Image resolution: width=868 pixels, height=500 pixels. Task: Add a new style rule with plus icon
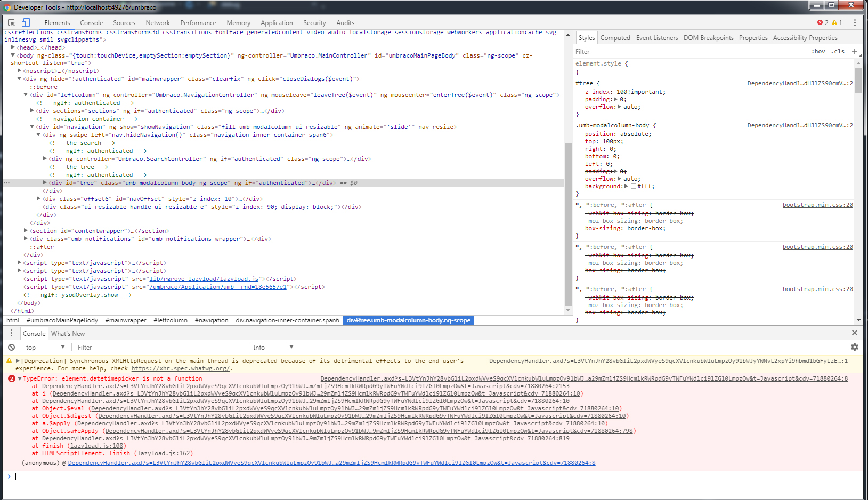(x=855, y=51)
